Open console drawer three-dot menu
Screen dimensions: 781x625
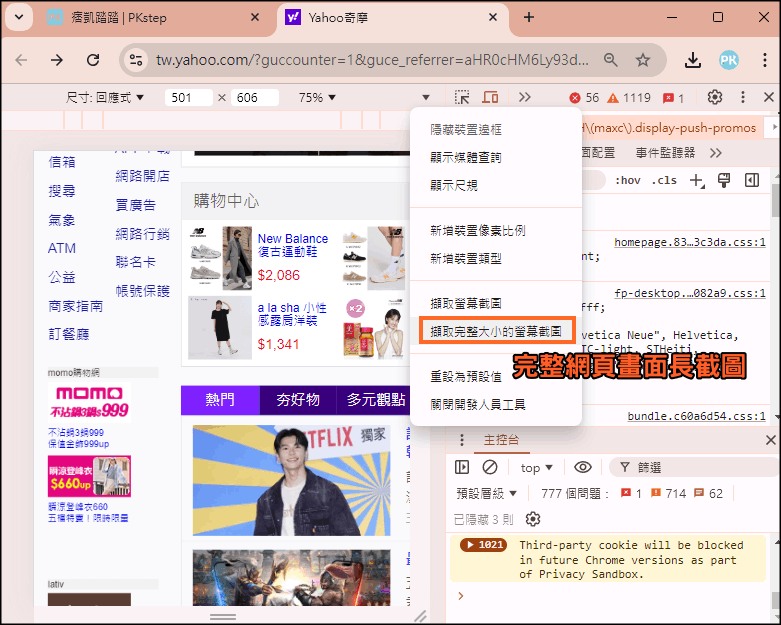pos(462,440)
